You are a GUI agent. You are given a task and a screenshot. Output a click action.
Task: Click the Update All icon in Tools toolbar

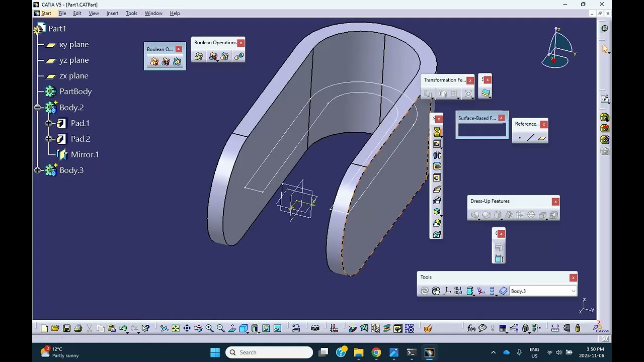pyautogui.click(x=425, y=291)
